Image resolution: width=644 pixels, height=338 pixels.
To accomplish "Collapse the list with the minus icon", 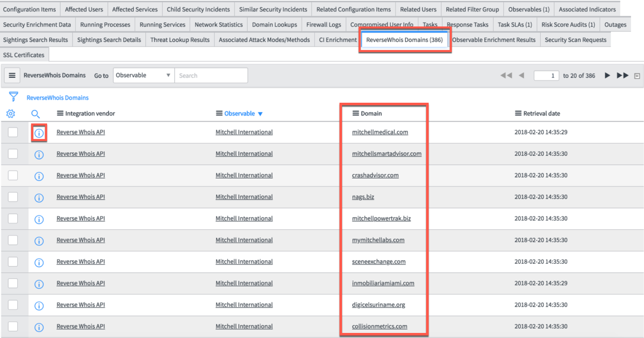I will (x=637, y=76).
